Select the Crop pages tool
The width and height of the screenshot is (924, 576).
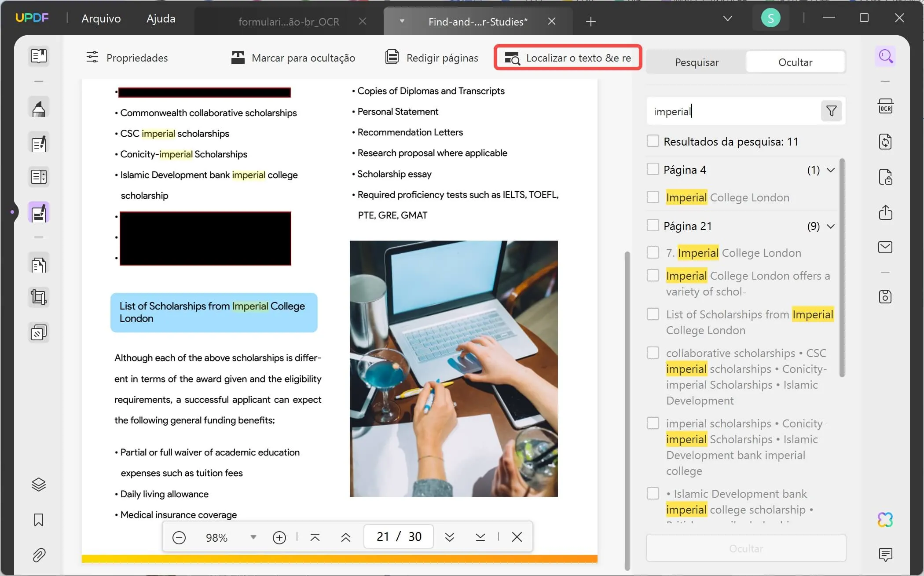coord(39,297)
